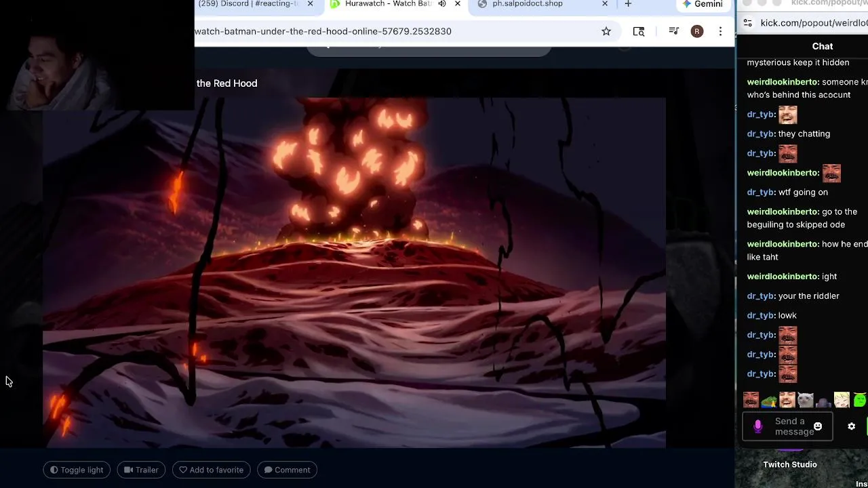The width and height of the screenshot is (868, 488).
Task: Click the kick.com popout address field
Action: [x=814, y=23]
